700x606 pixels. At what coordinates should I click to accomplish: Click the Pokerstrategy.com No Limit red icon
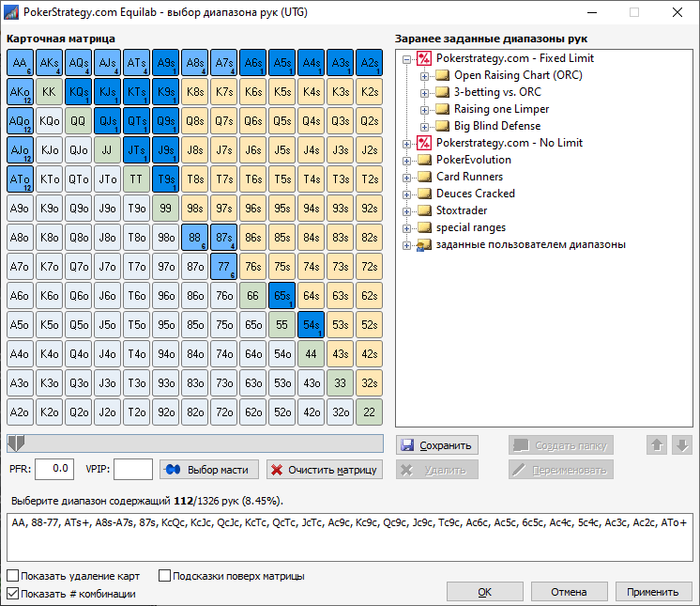tap(424, 143)
